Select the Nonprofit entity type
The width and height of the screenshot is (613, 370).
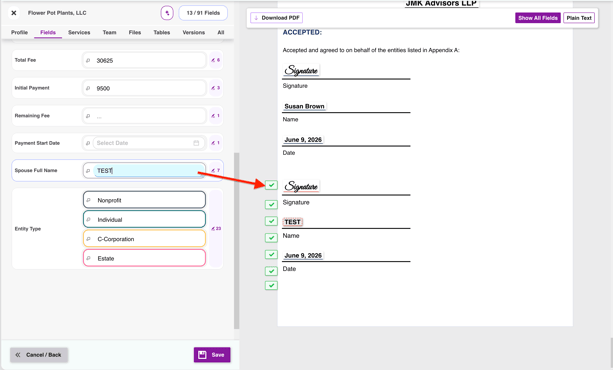[144, 200]
